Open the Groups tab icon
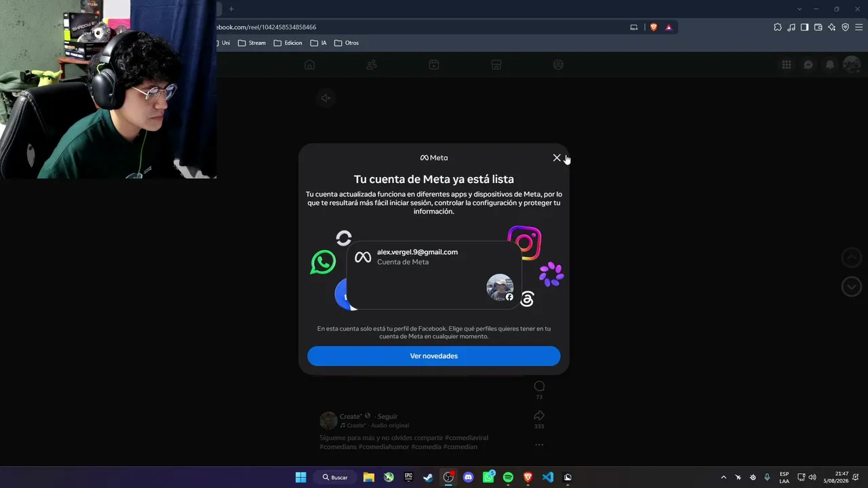Viewport: 868px width, 488px height. (x=558, y=65)
